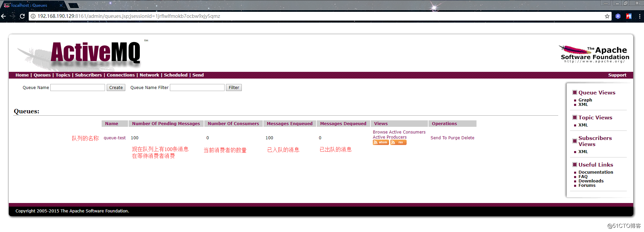The width and height of the screenshot is (644, 232).
Task: Go to Home in navigation bar
Action: click(22, 75)
